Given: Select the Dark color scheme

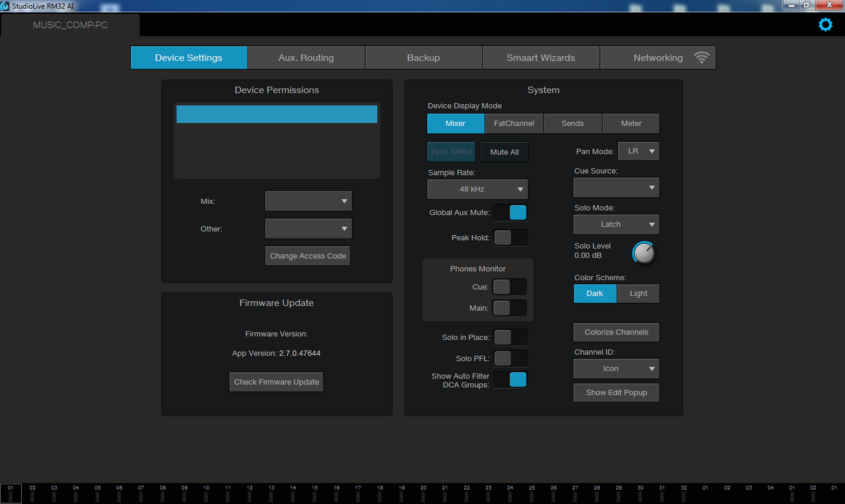Looking at the screenshot, I should 595,294.
